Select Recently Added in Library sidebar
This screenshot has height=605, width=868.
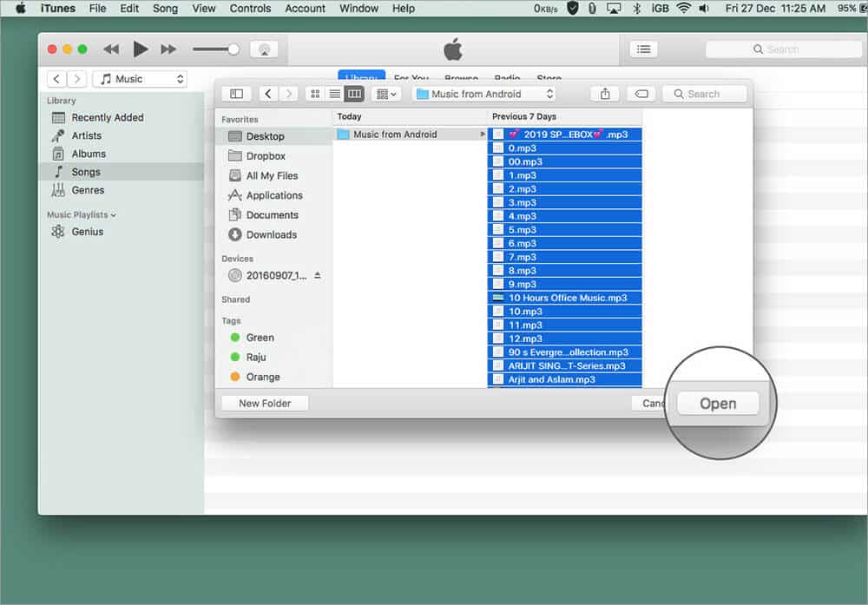(x=122, y=117)
